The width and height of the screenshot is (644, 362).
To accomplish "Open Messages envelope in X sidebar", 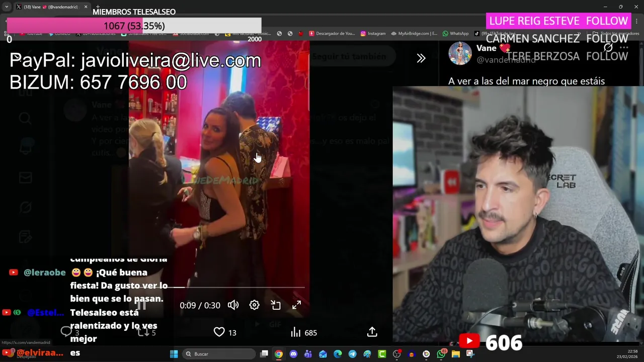I will coord(25,177).
